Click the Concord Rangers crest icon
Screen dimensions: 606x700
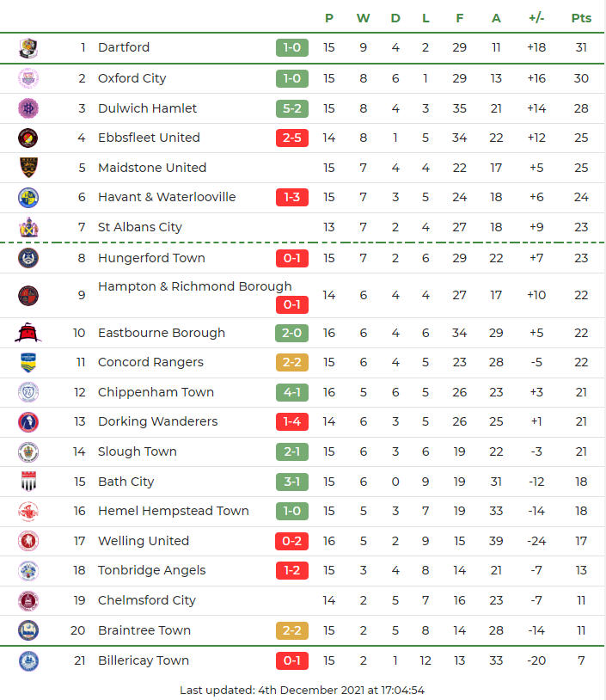click(28, 362)
